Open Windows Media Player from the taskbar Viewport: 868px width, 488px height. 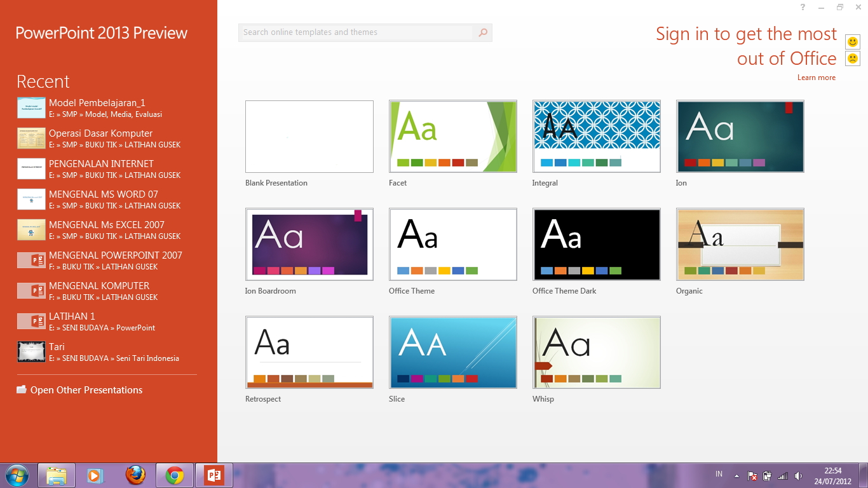pos(95,475)
